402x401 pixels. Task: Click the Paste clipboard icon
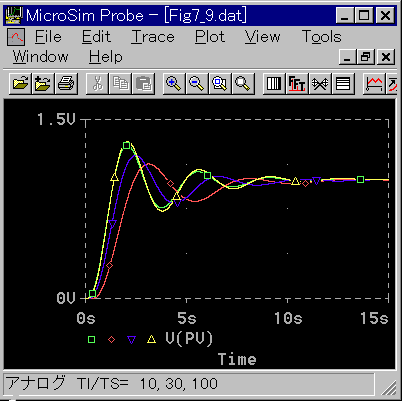click(143, 83)
